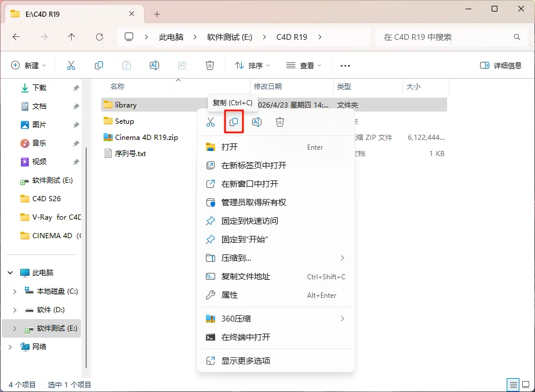Click the toolbar Copy icon
This screenshot has width=535, height=392.
click(x=98, y=65)
